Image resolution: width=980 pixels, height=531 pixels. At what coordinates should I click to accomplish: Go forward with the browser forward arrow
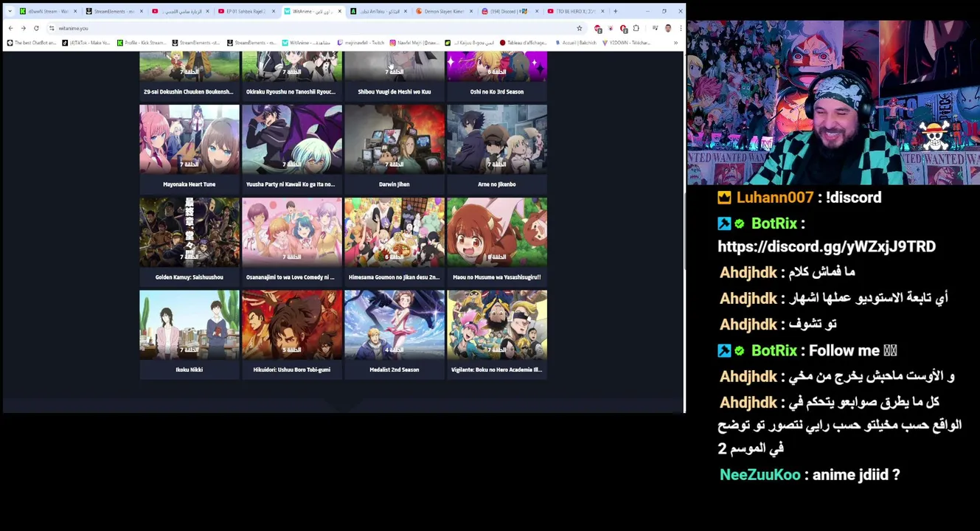point(24,28)
